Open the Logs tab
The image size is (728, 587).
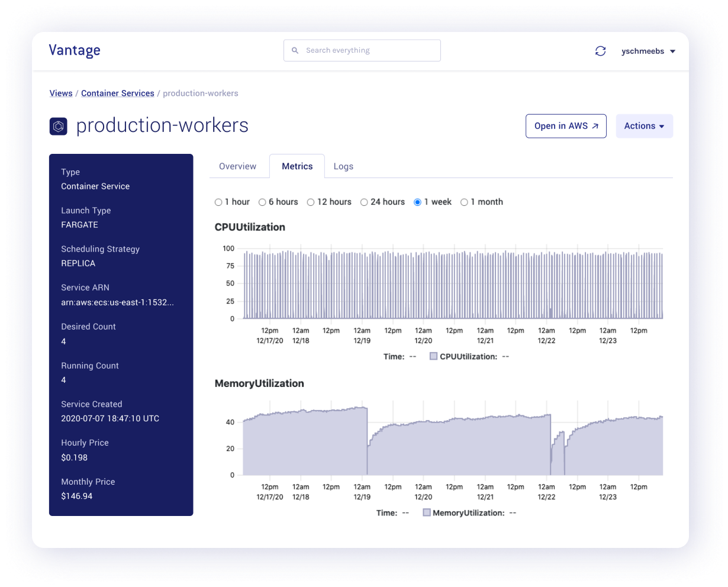[343, 166]
